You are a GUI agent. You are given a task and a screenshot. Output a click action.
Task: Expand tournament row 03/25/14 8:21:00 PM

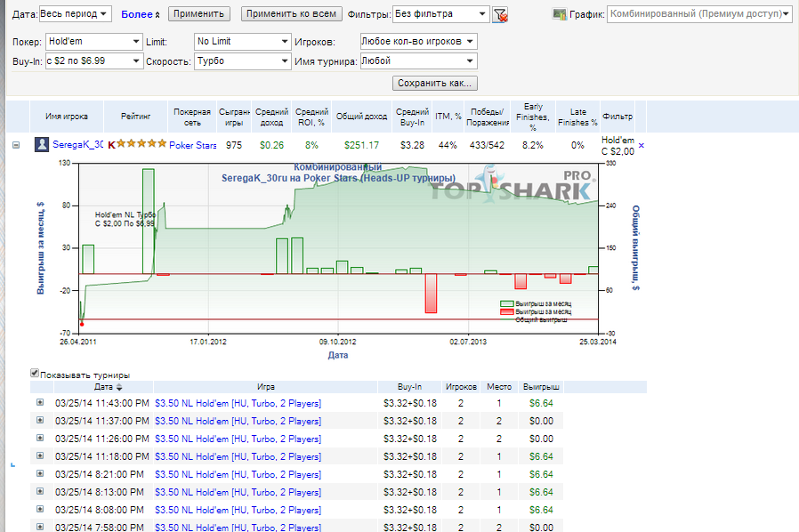pos(40,474)
